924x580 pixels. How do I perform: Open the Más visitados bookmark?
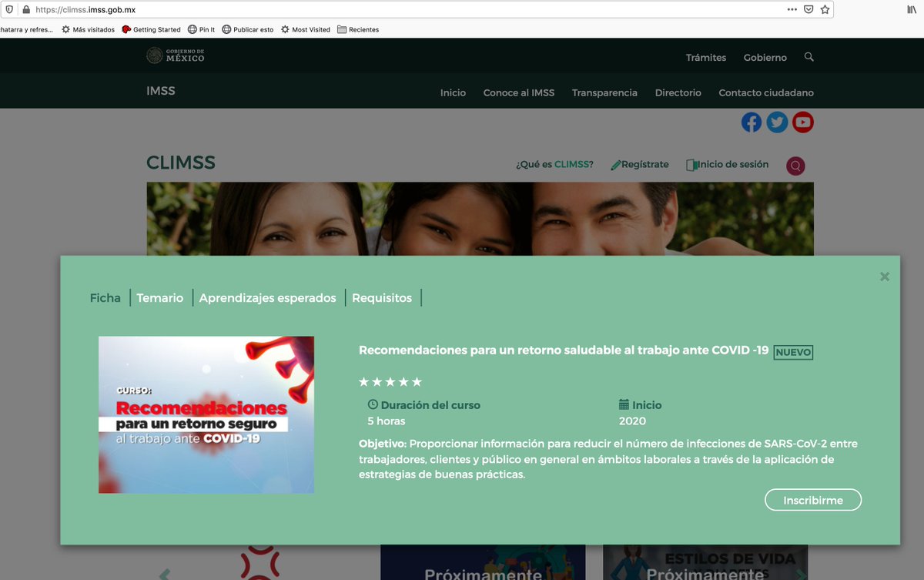[88, 29]
